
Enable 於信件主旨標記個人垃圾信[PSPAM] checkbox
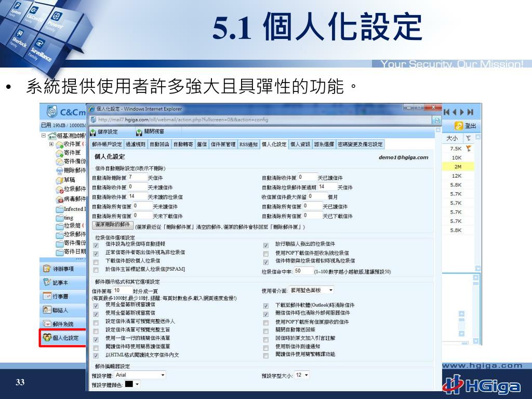coord(96,270)
